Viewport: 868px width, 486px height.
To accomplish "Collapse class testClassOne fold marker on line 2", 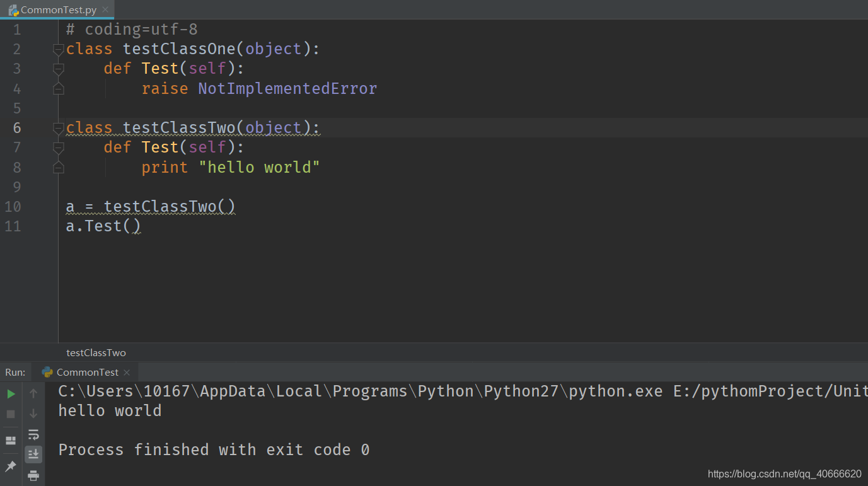I will 59,49.
